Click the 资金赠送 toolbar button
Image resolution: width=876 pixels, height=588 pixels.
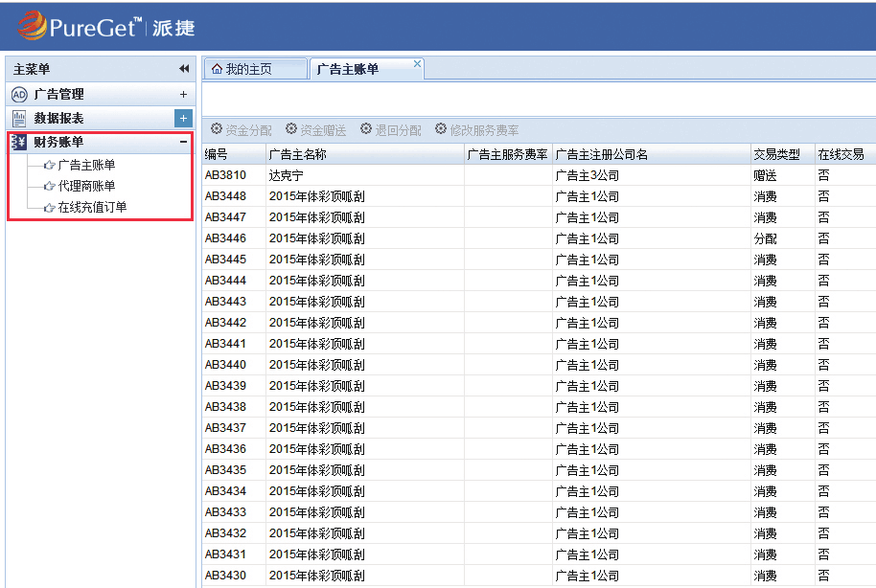pyautogui.click(x=315, y=130)
